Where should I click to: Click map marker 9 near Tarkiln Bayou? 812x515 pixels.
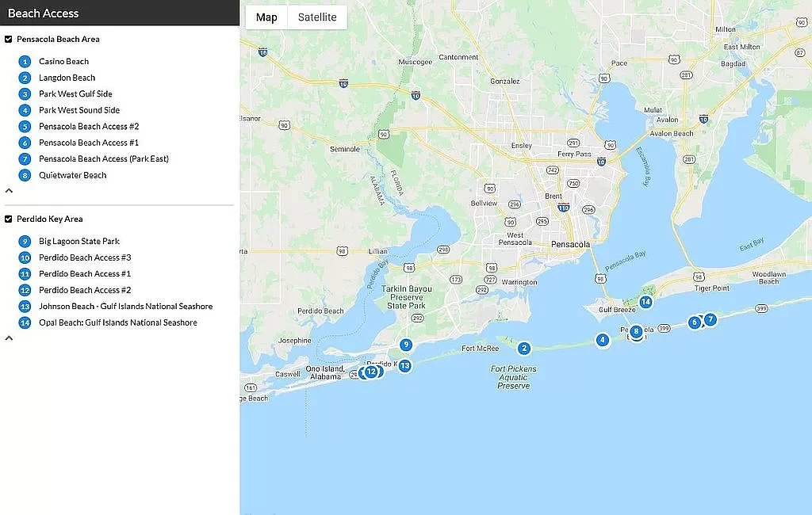[x=405, y=345]
